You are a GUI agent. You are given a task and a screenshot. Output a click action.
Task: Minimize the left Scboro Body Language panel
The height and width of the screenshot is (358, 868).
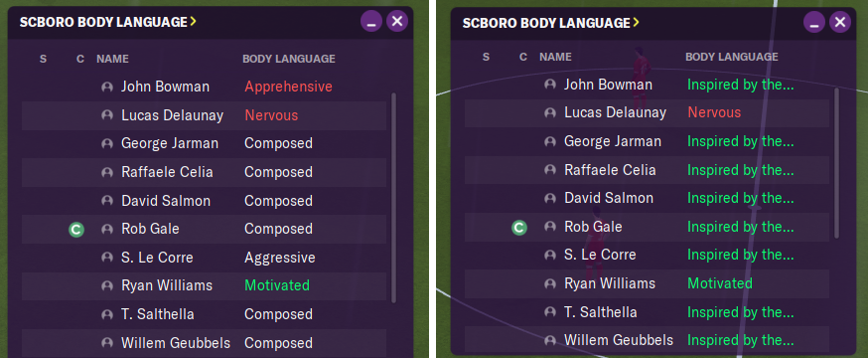click(370, 22)
